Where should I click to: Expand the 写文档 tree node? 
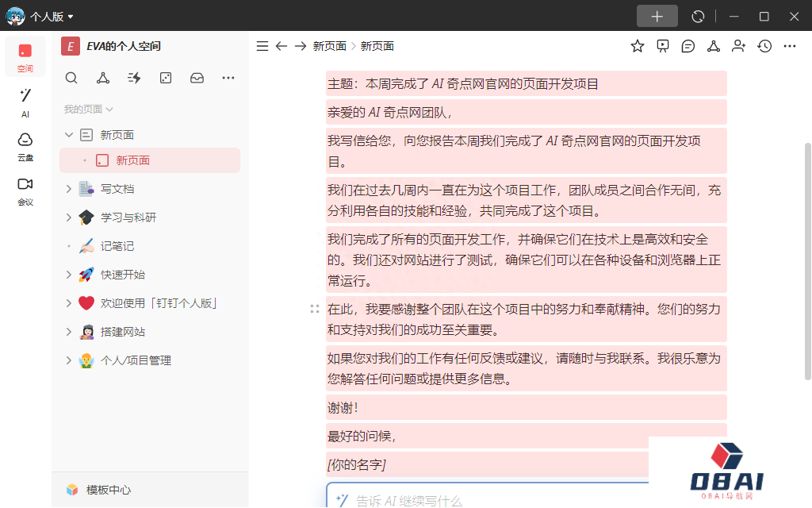(x=69, y=189)
